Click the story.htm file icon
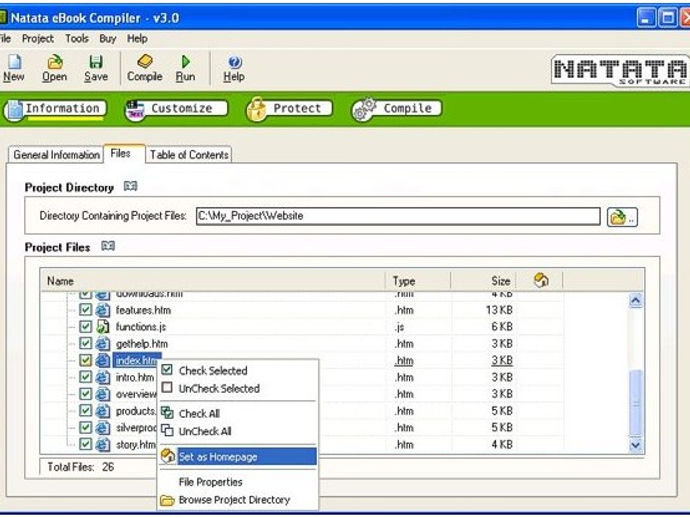 [x=103, y=444]
